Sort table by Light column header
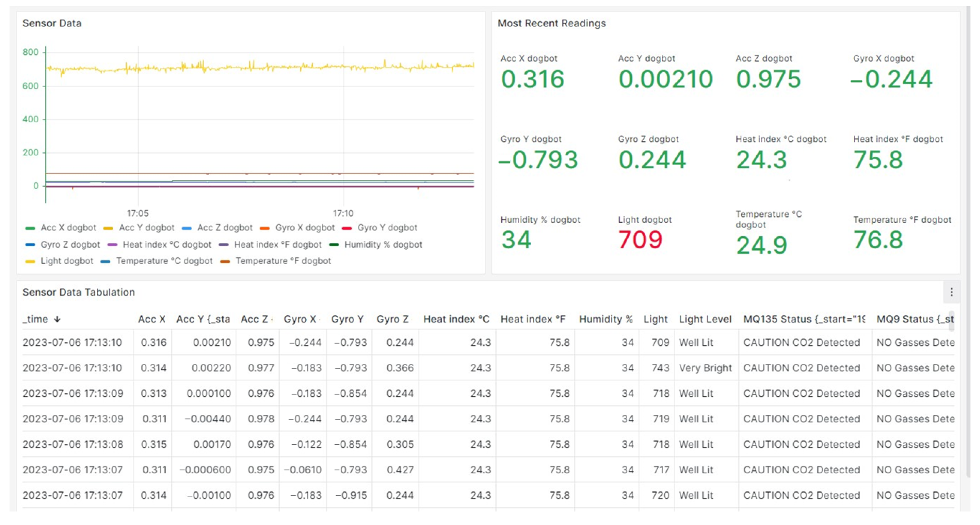Image resolution: width=980 pixels, height=525 pixels. [655, 319]
